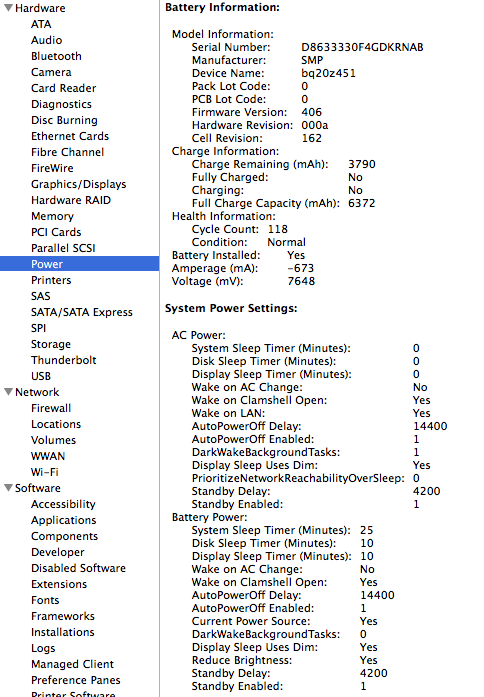Click Charge Remaining value 3790
484x697 pixels.
pos(362,164)
